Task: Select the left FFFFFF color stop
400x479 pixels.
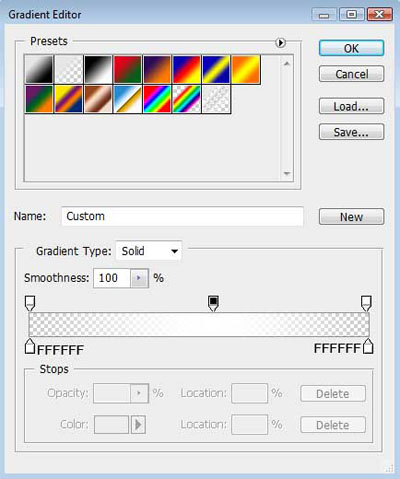Action: click(30, 346)
